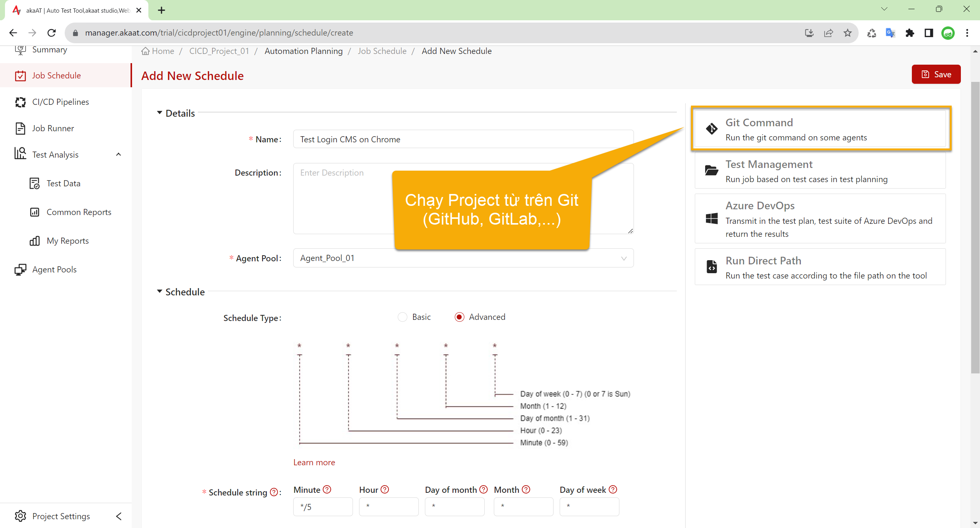Click the Git Command diamond icon

click(x=712, y=129)
